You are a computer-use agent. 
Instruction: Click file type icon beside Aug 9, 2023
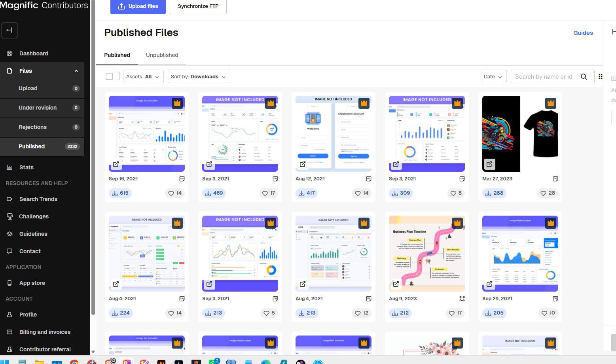(462, 299)
